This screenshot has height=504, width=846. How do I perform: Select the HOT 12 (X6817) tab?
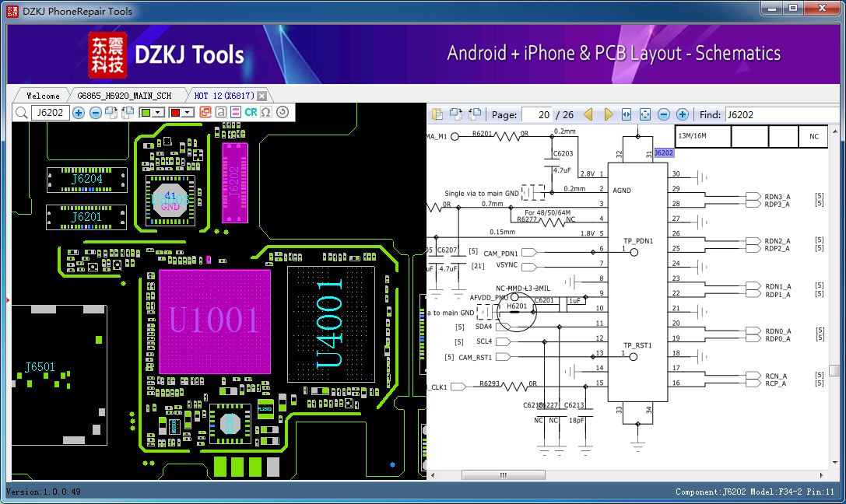[x=224, y=96]
